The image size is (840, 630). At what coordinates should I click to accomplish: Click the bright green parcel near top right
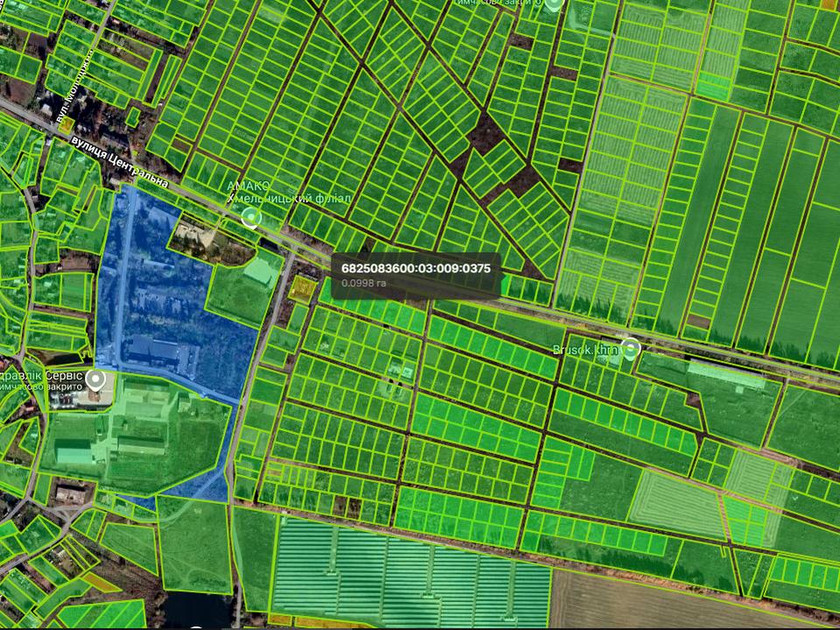(714, 86)
